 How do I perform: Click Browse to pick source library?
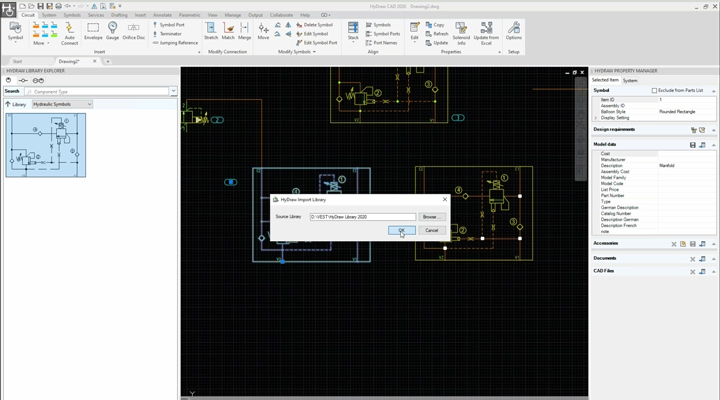(430, 216)
